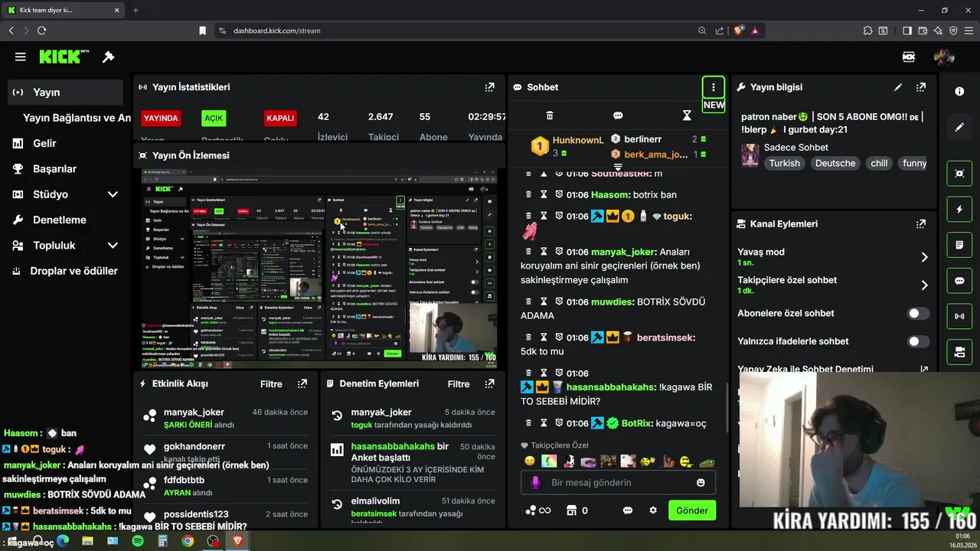Pop out the Kanal Eylemleri panel

[x=921, y=224]
